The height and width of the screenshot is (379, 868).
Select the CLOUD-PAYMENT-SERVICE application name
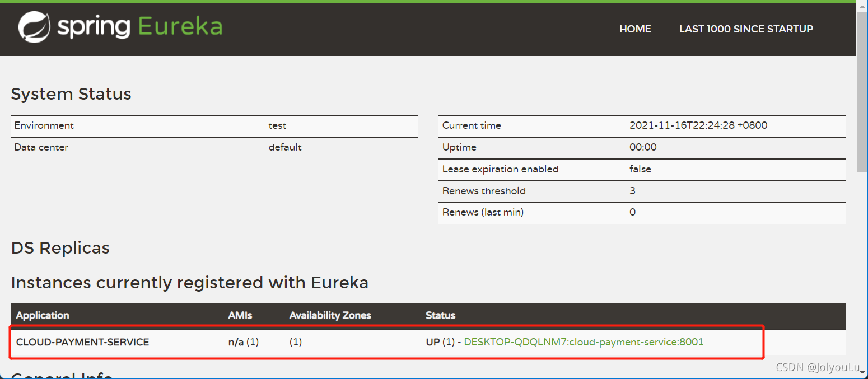pos(82,342)
